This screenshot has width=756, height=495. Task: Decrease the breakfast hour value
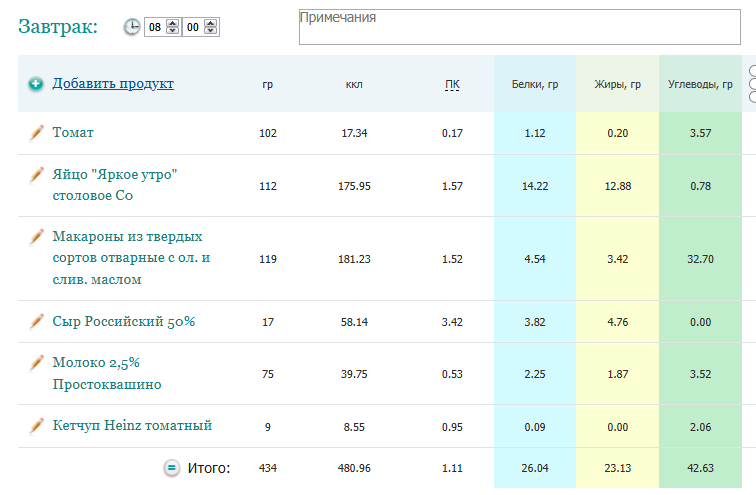click(173, 30)
